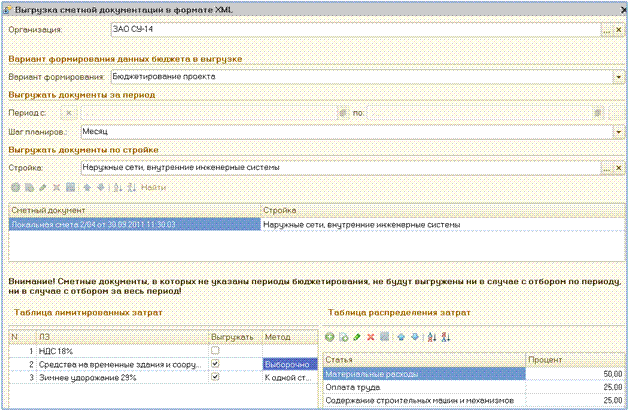Click the green Add icon in distribution table toolbar
The image size is (630, 411).
(x=329, y=338)
